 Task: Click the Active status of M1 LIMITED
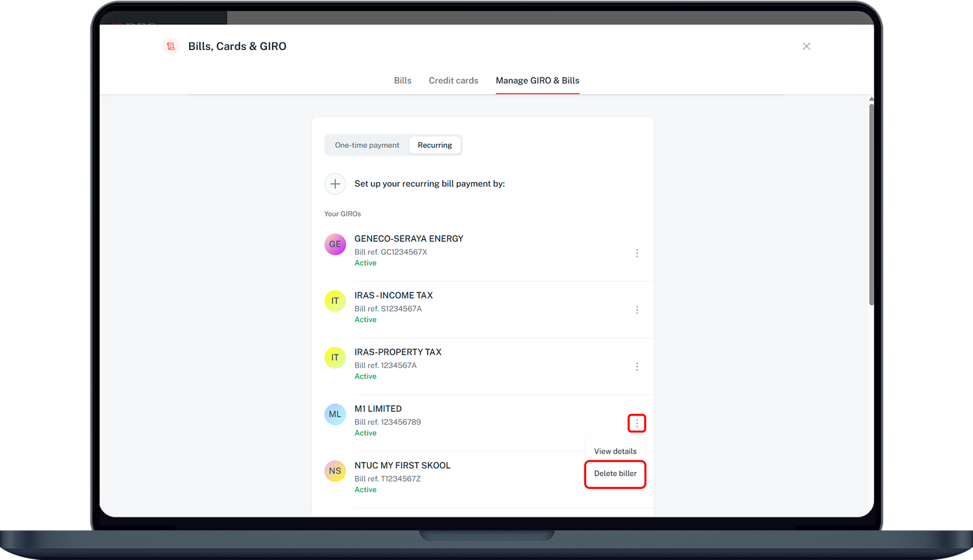click(365, 433)
